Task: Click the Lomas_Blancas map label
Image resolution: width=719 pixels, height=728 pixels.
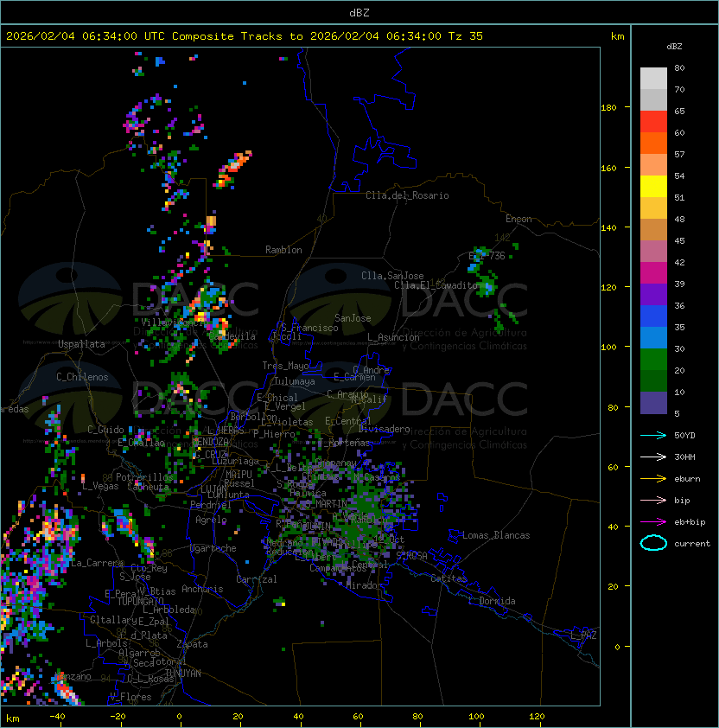Action: point(496,535)
